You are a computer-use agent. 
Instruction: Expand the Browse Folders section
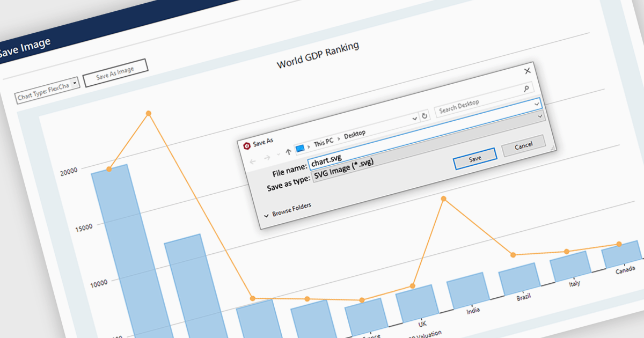(288, 210)
